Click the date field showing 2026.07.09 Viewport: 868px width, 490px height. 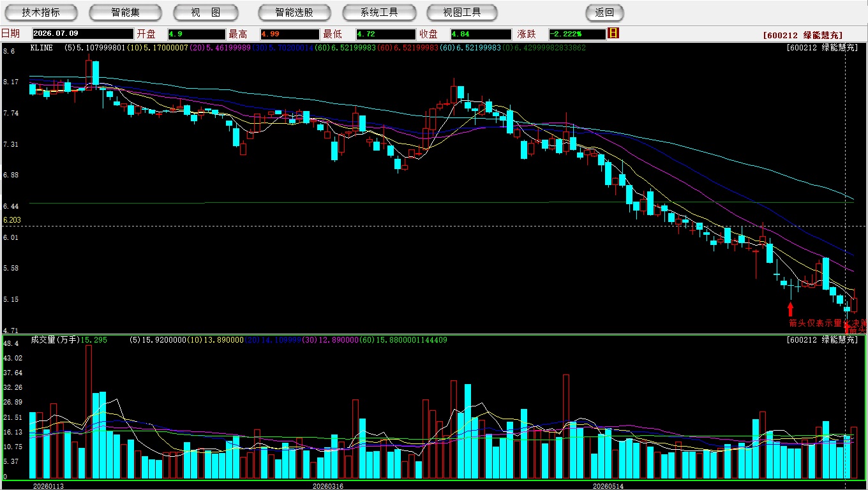(83, 34)
